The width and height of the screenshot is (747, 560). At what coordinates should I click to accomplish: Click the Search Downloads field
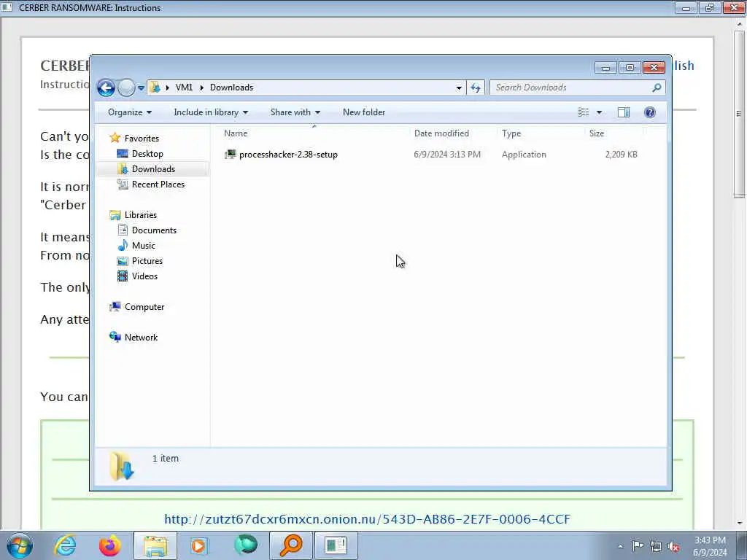(578, 87)
